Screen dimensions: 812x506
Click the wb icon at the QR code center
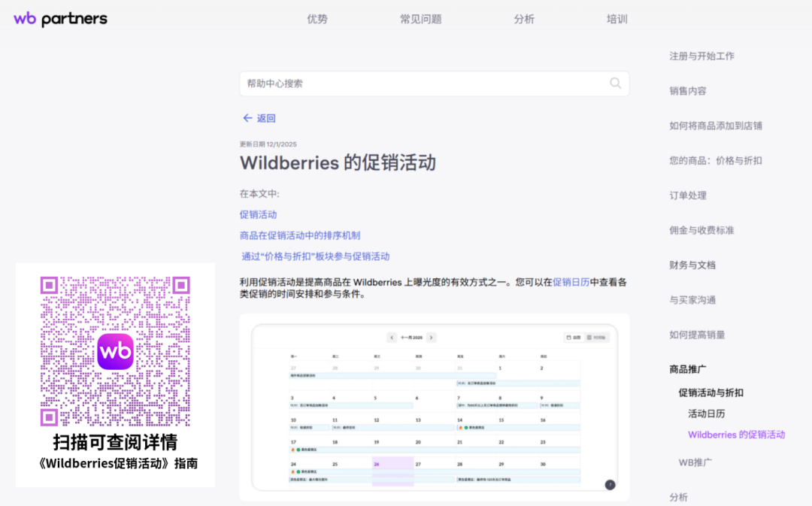pyautogui.click(x=114, y=351)
